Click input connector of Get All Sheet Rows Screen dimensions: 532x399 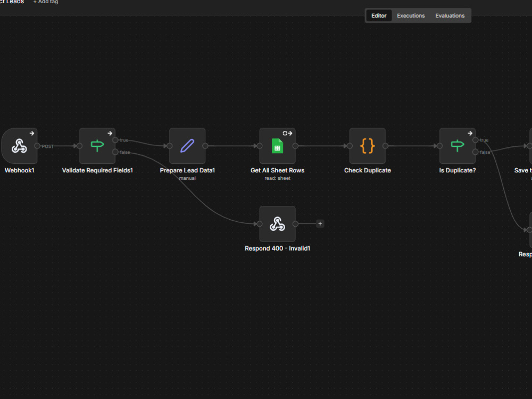(x=260, y=146)
